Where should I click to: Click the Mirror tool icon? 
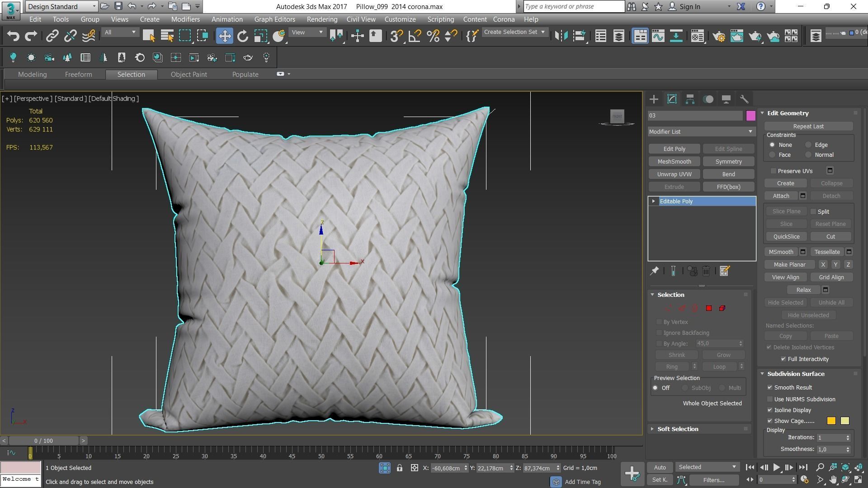[x=561, y=36]
